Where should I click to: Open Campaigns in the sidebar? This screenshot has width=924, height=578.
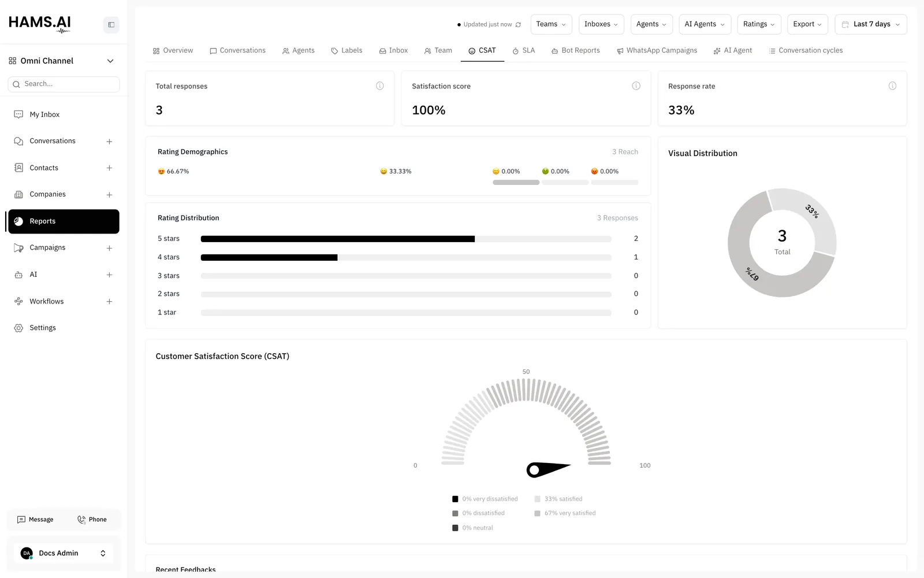[47, 248]
